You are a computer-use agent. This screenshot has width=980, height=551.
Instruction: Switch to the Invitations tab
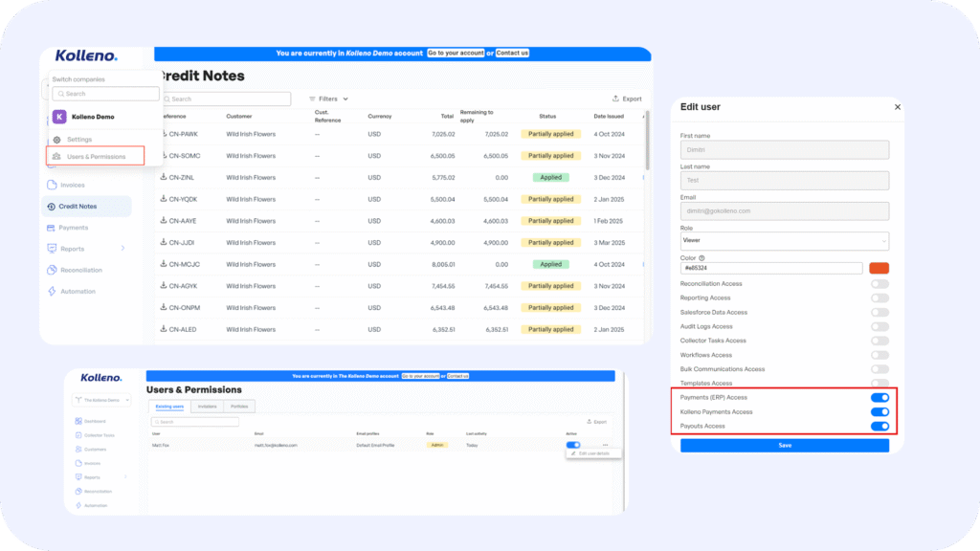207,407
